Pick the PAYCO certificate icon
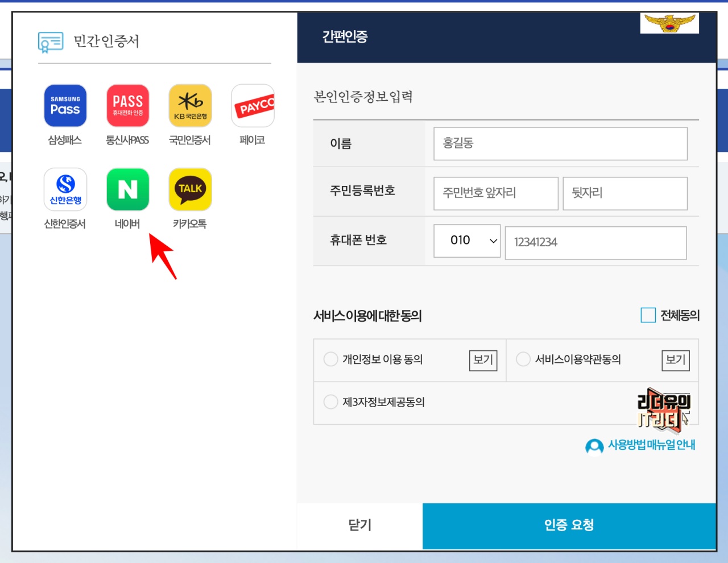The width and height of the screenshot is (728, 563). click(x=253, y=106)
